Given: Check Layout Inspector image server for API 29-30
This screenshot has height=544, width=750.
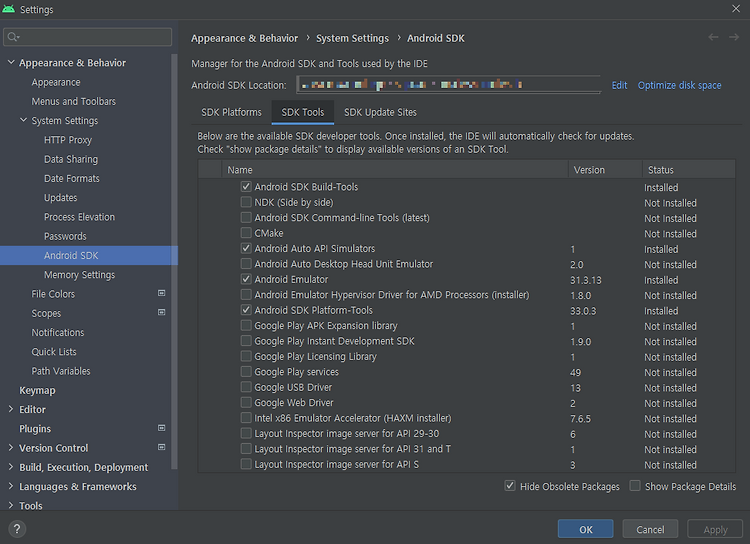Looking at the screenshot, I should (x=246, y=433).
